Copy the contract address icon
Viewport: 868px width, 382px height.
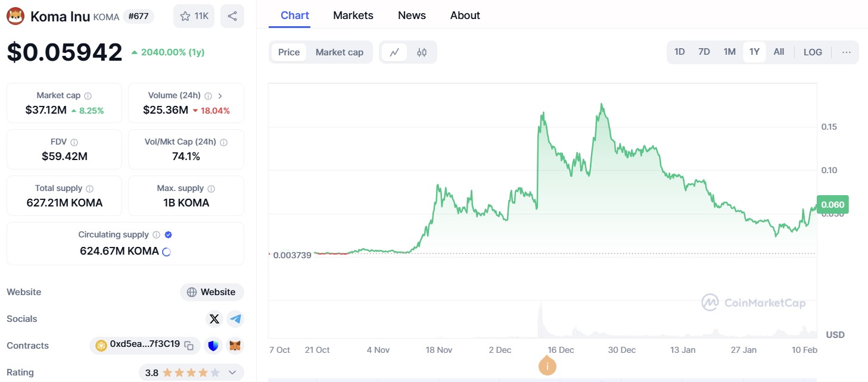point(189,345)
